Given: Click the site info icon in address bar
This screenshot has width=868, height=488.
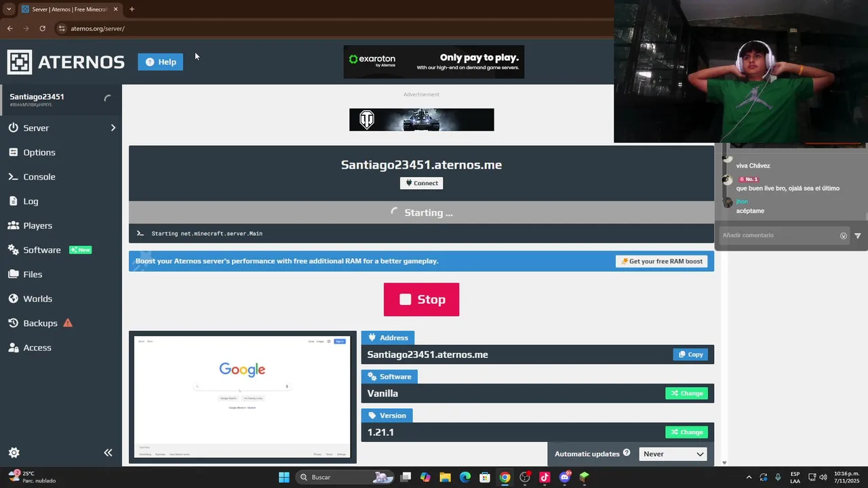Looking at the screenshot, I should [62, 28].
